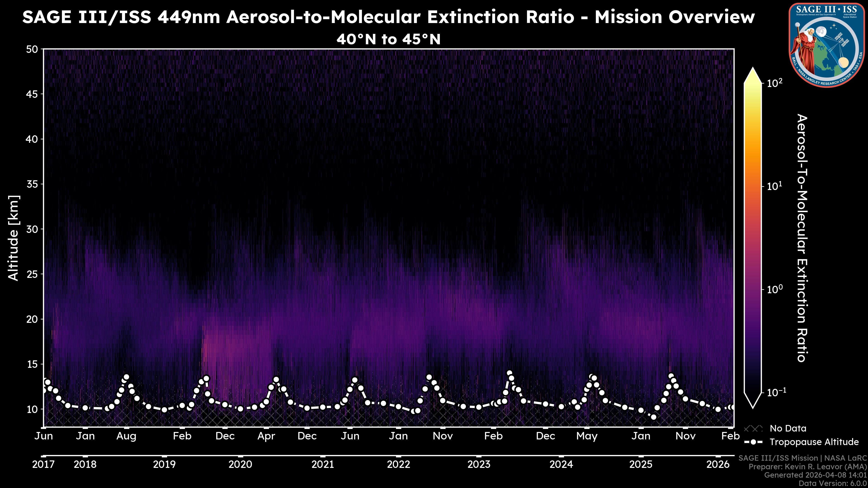The width and height of the screenshot is (868, 488).
Task: Click the Nov label near 2025
Action: [685, 436]
